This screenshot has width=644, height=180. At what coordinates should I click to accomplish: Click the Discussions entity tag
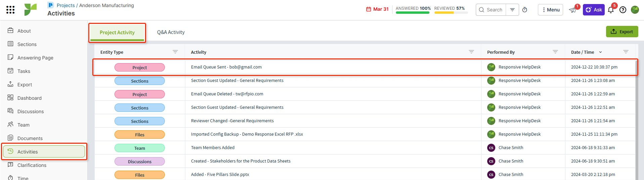pos(140,162)
